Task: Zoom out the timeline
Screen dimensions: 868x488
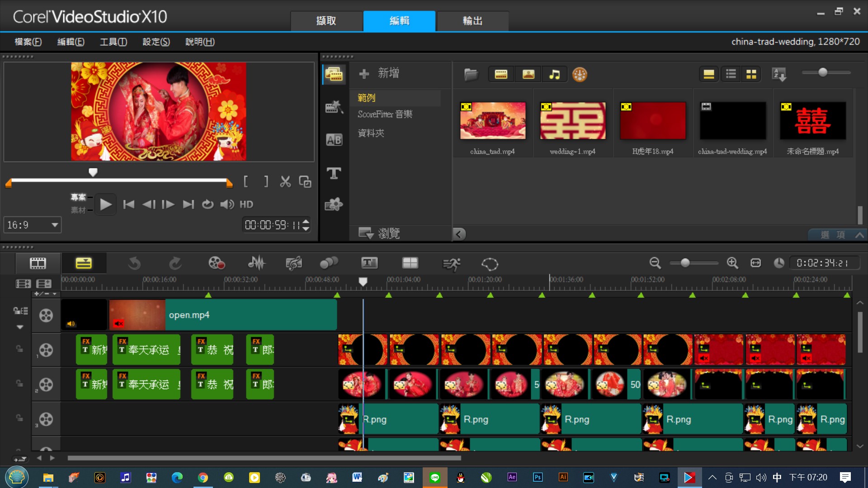Action: point(655,263)
